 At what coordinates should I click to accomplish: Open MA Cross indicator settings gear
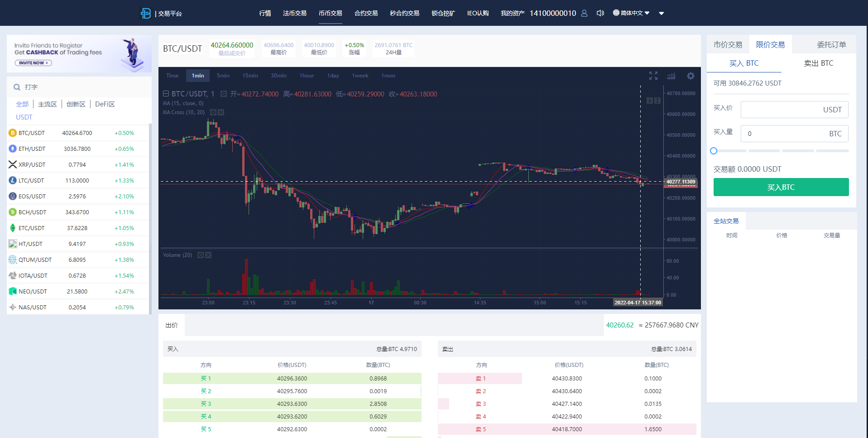coord(213,112)
